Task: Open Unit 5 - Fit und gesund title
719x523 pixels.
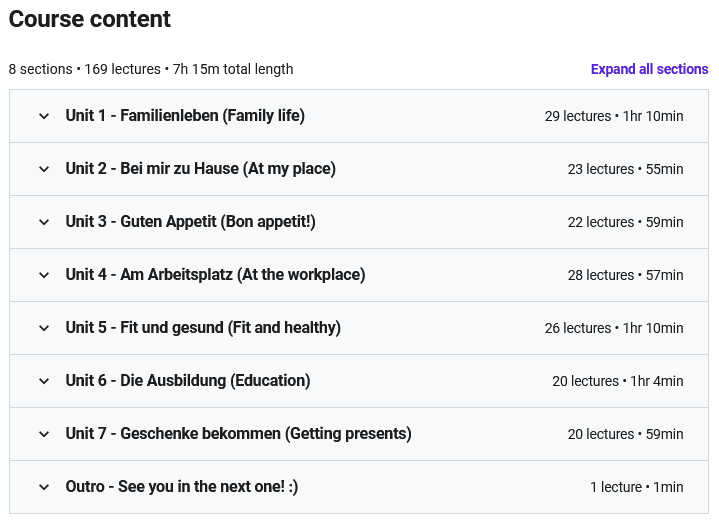Action: [x=203, y=328]
